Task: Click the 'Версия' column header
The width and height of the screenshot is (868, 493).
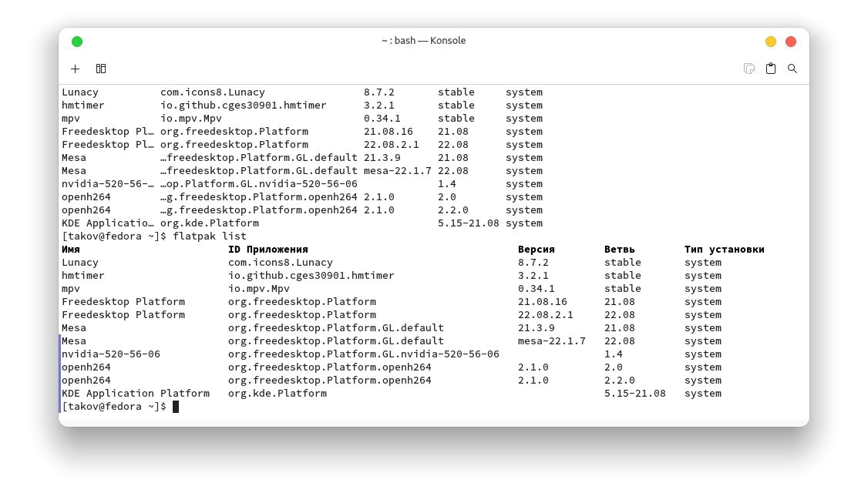Action: pos(536,250)
